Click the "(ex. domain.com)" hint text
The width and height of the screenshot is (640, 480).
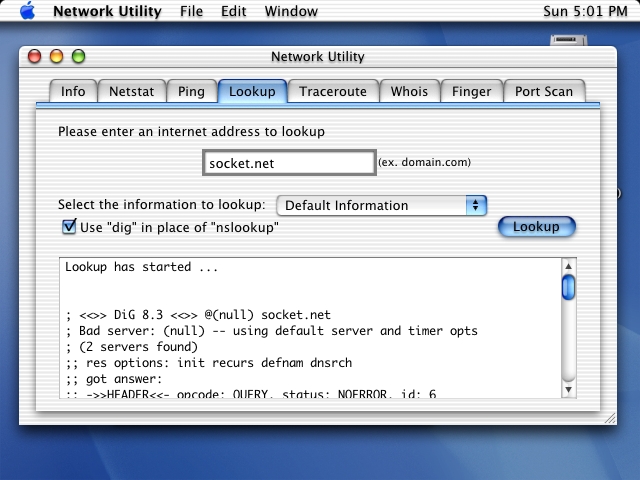coord(424,162)
